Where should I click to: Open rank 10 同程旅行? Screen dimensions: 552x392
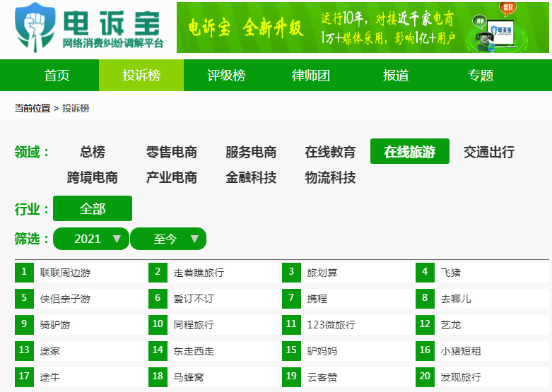pyautogui.click(x=194, y=325)
